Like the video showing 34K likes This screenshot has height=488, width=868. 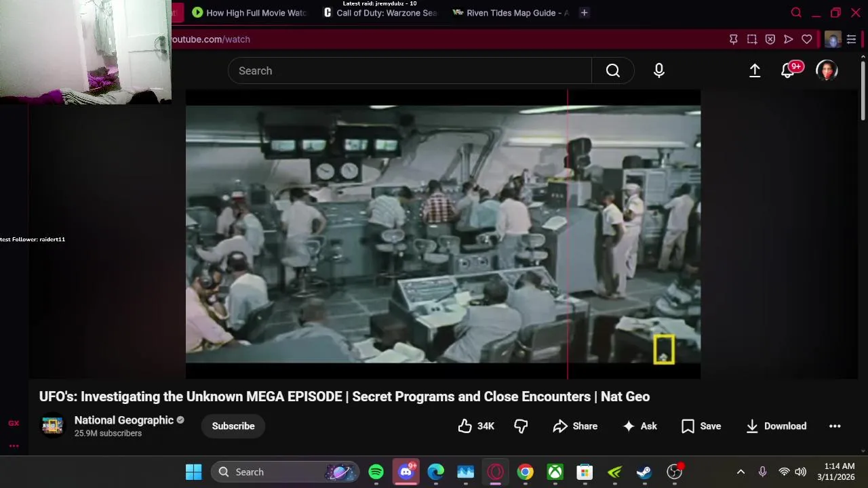pos(475,426)
